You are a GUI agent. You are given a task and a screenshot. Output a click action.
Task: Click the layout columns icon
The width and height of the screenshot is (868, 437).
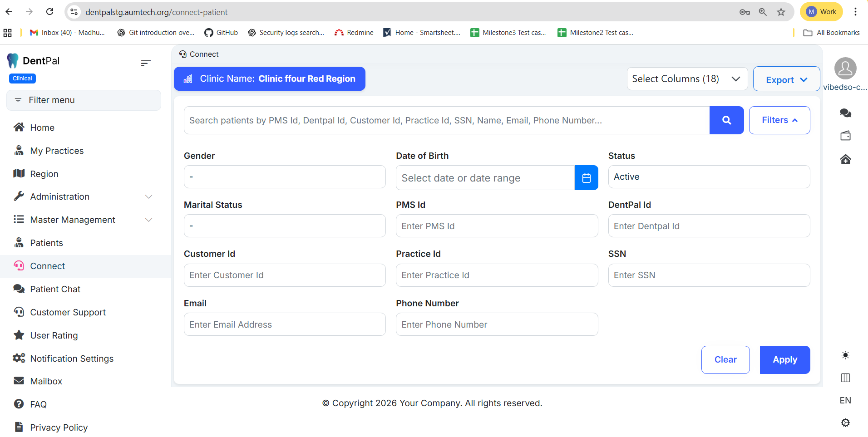coord(845,378)
